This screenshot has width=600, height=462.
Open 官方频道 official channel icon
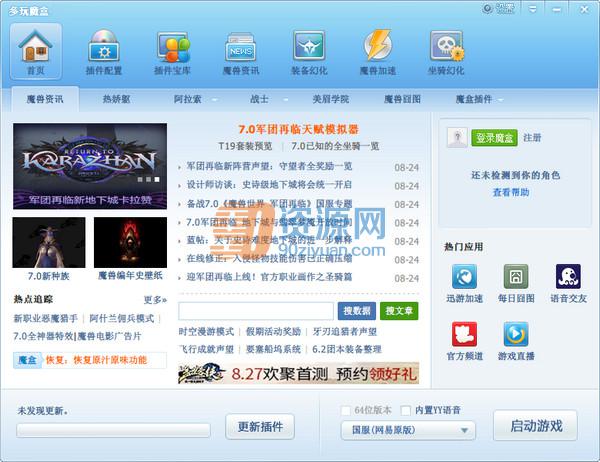(465, 334)
